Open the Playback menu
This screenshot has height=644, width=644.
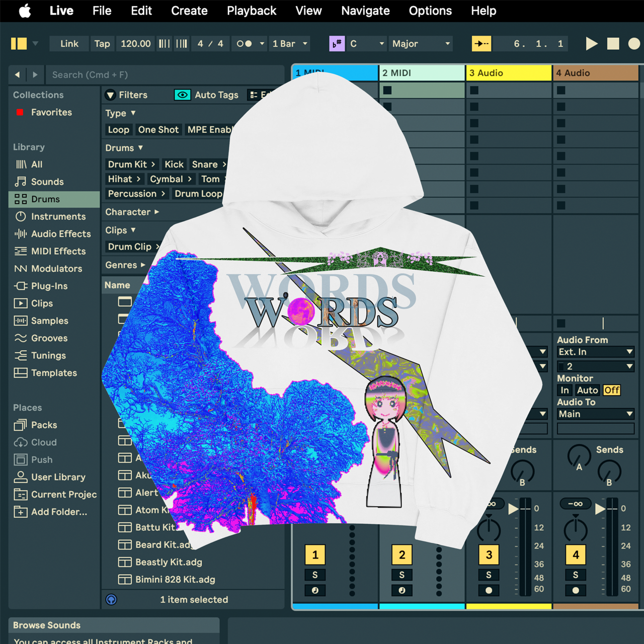pos(252,11)
